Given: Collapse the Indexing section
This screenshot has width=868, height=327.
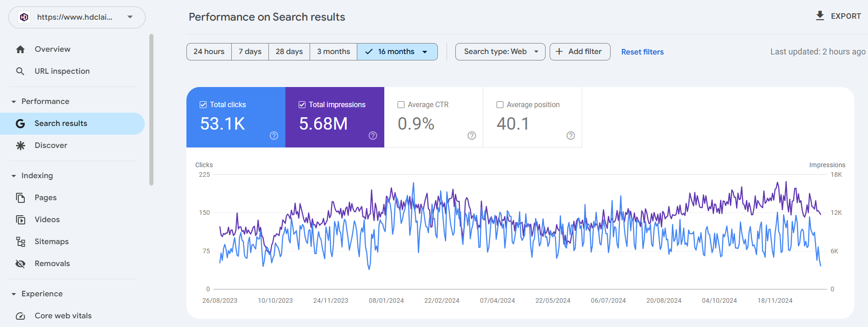Looking at the screenshot, I should [14, 176].
